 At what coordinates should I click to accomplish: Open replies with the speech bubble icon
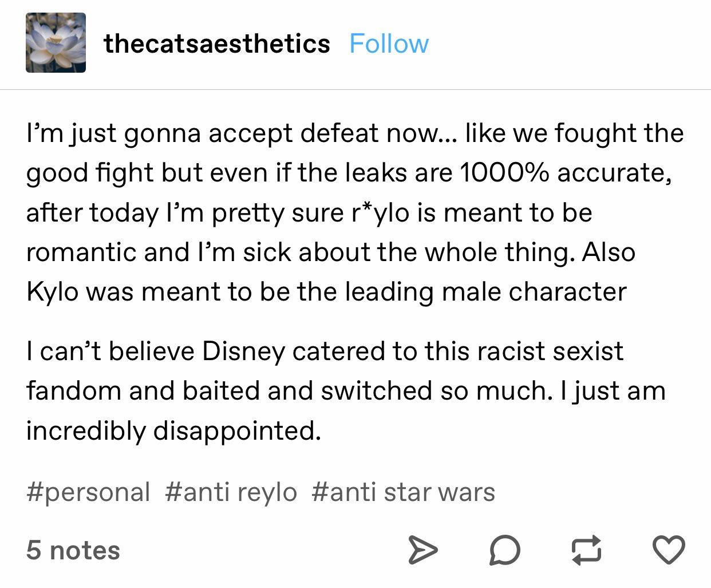click(x=505, y=550)
